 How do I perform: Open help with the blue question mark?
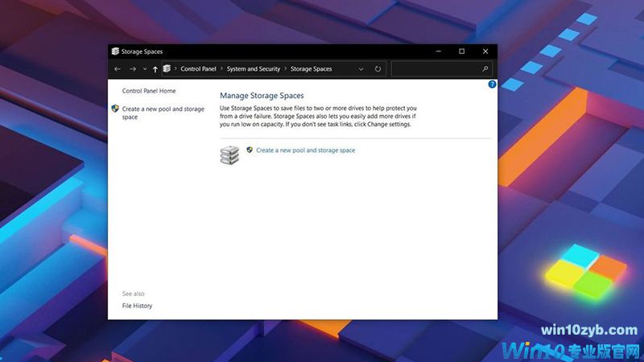coord(492,84)
